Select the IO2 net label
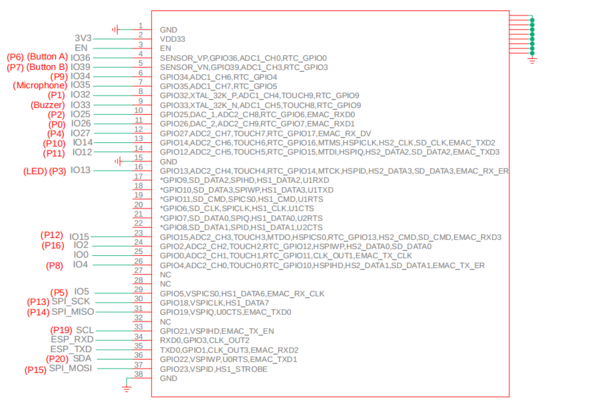The height and width of the screenshot is (408, 600). (x=81, y=245)
